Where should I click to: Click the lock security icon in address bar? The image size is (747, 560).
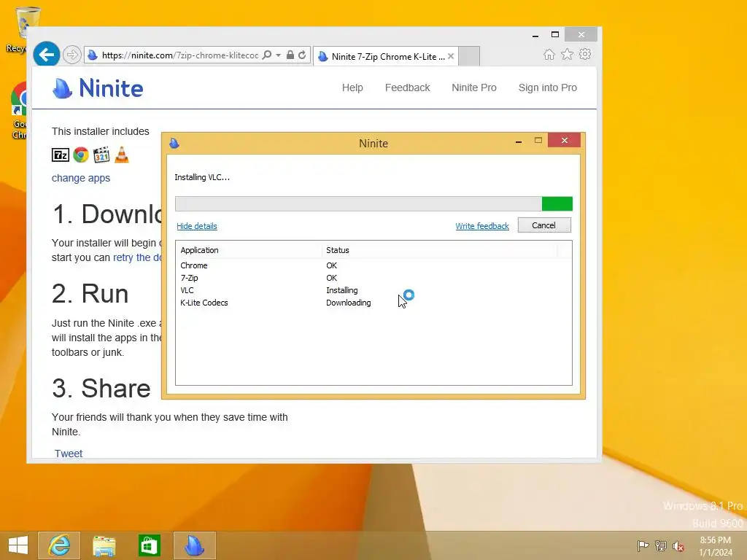pyautogui.click(x=290, y=55)
